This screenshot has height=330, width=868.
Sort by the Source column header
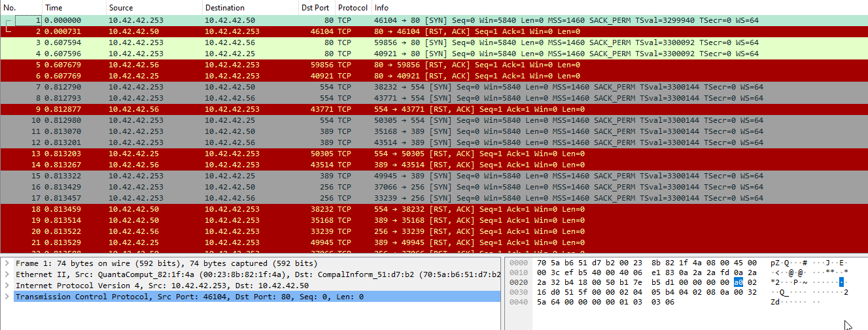pos(154,8)
